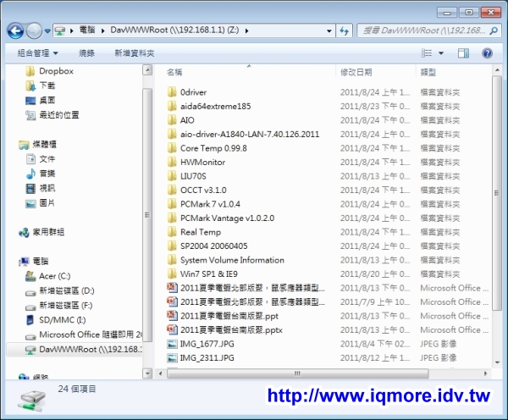Open 最近的位置 in the sidebar
This screenshot has height=420, width=508.
(59, 114)
